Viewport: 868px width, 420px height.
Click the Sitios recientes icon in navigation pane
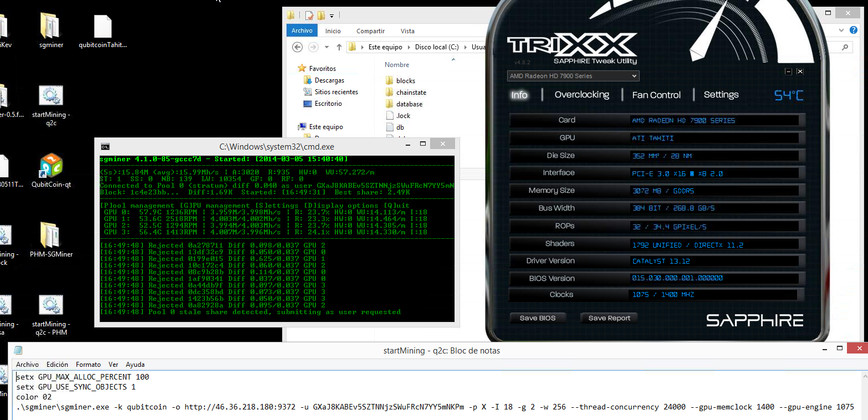[x=308, y=92]
